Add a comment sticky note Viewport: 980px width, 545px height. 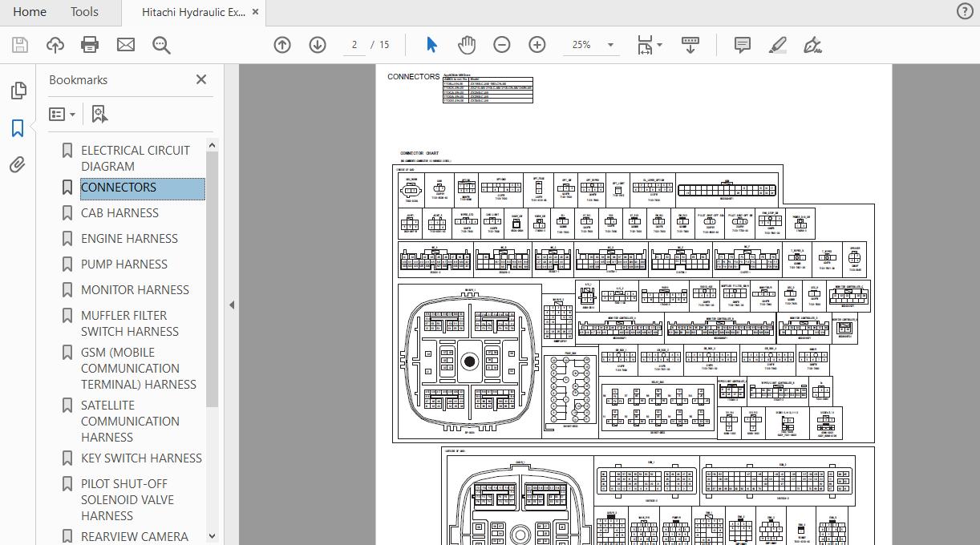coord(743,45)
